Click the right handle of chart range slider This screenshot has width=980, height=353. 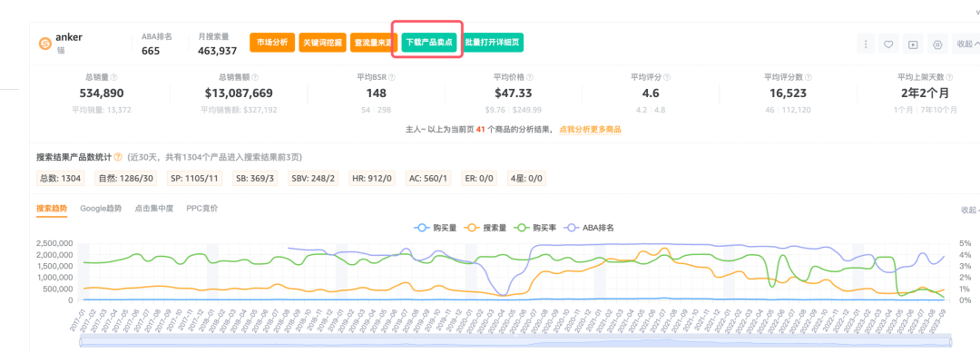point(951,342)
